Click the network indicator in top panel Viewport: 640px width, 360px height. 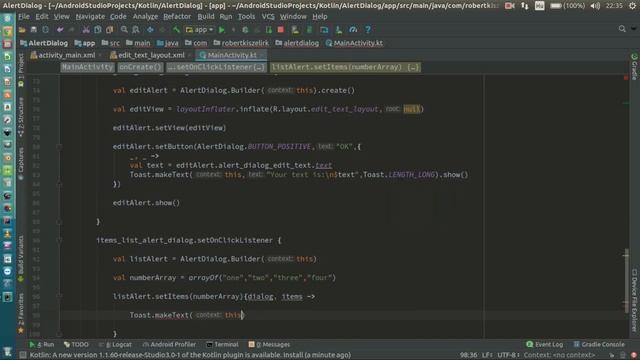[524, 6]
